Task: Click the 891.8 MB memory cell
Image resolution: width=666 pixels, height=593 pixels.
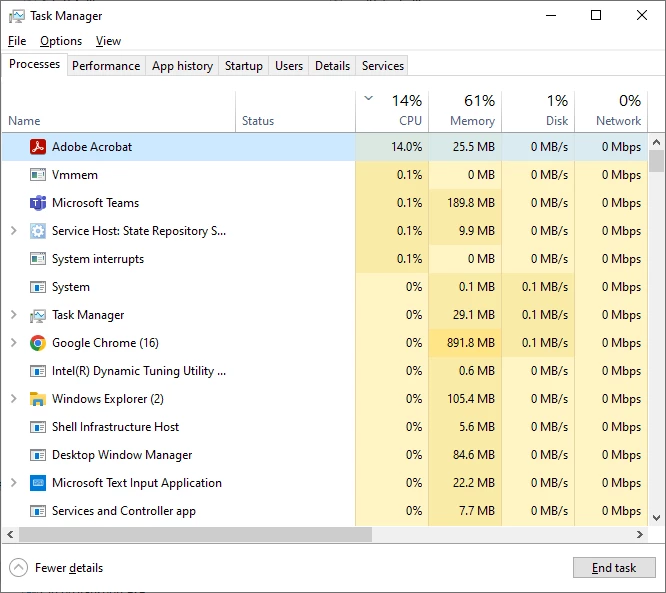Action: point(465,343)
